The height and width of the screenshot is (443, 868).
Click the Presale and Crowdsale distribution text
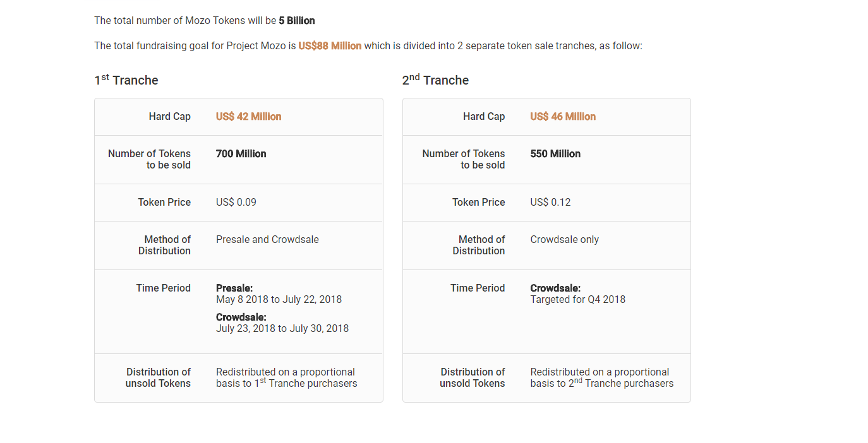(267, 239)
